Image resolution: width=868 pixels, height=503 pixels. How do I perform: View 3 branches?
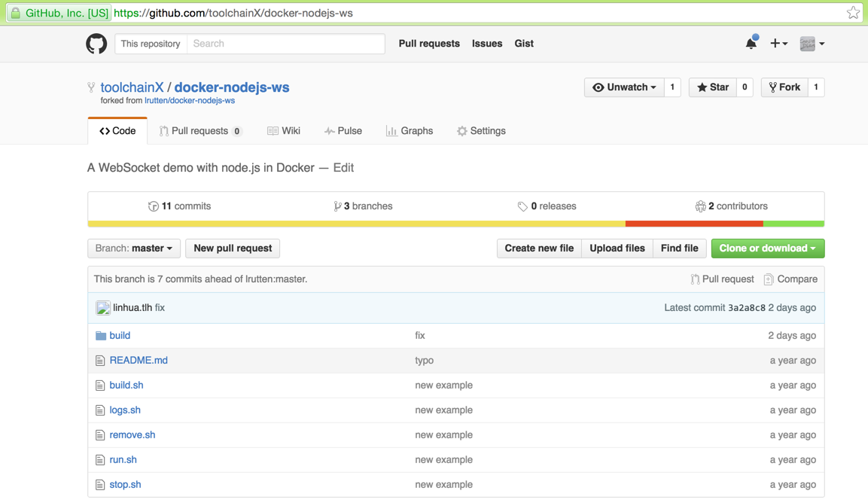[363, 206]
